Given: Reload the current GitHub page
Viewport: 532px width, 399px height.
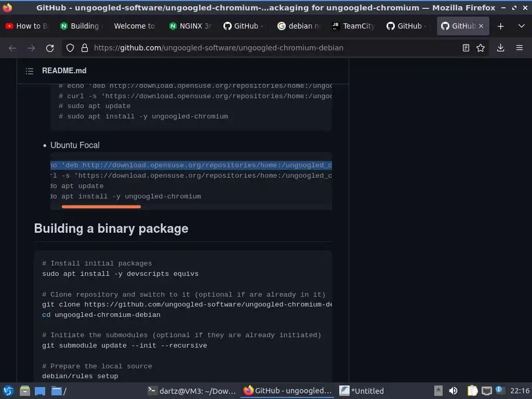Looking at the screenshot, I should pyautogui.click(x=50, y=48).
